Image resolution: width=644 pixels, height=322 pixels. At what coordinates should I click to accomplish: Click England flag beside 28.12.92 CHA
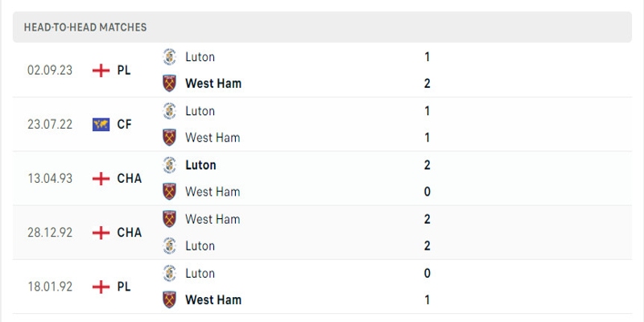click(x=101, y=233)
